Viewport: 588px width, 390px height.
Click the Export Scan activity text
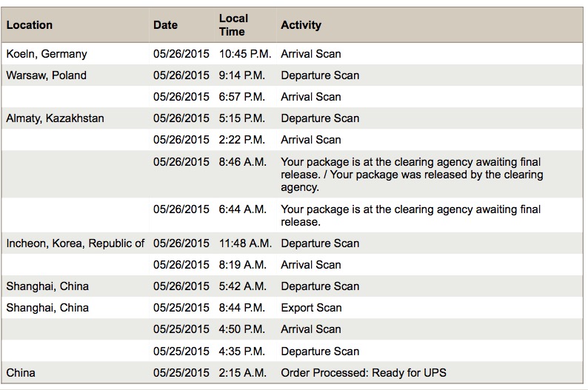pos(311,308)
